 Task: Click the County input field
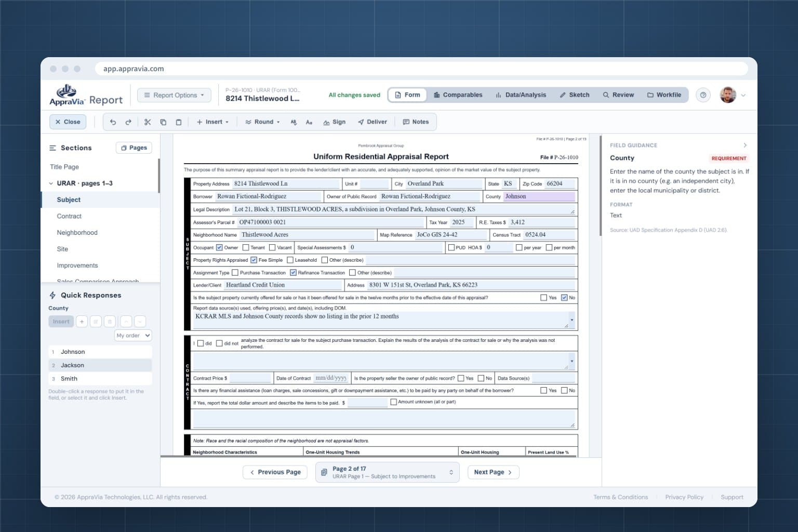539,197
